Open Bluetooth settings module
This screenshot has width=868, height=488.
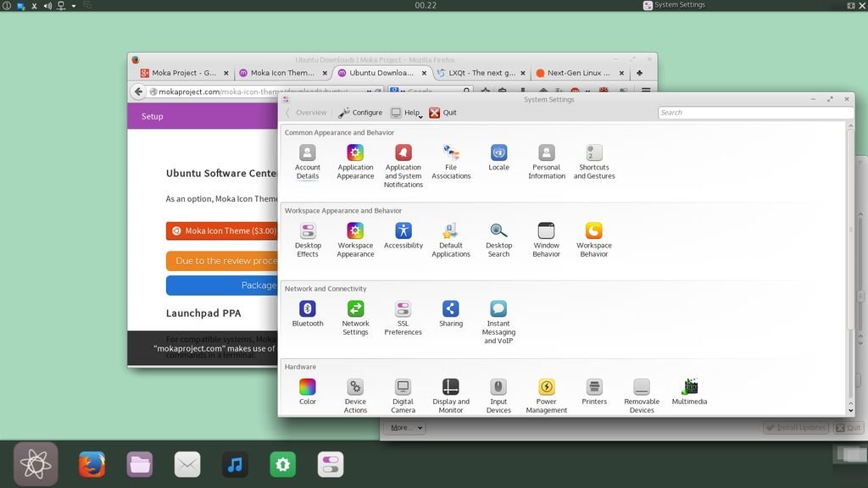click(x=308, y=314)
